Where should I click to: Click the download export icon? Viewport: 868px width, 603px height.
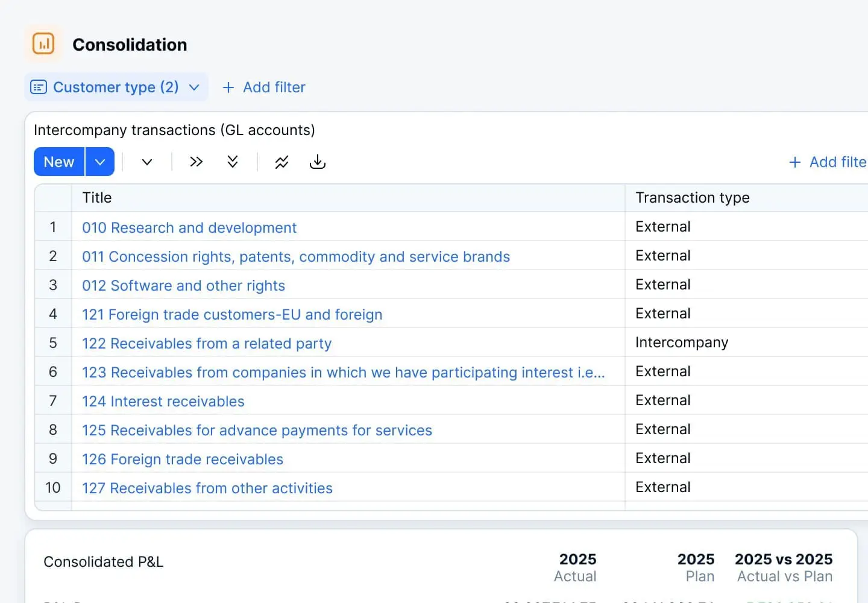[x=317, y=162]
